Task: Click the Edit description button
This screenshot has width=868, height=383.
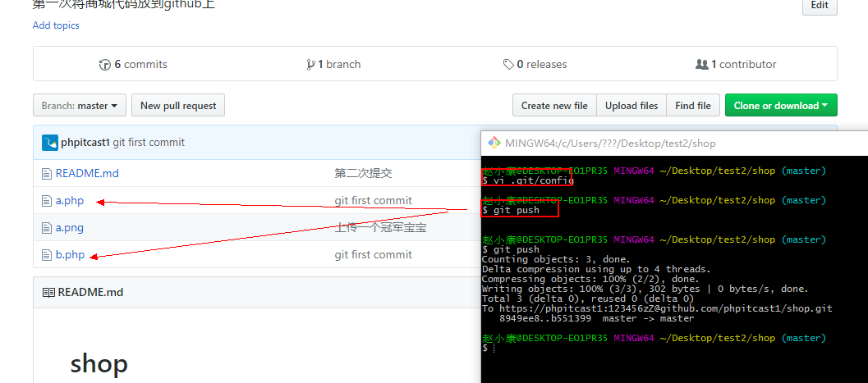Action: 819,5
